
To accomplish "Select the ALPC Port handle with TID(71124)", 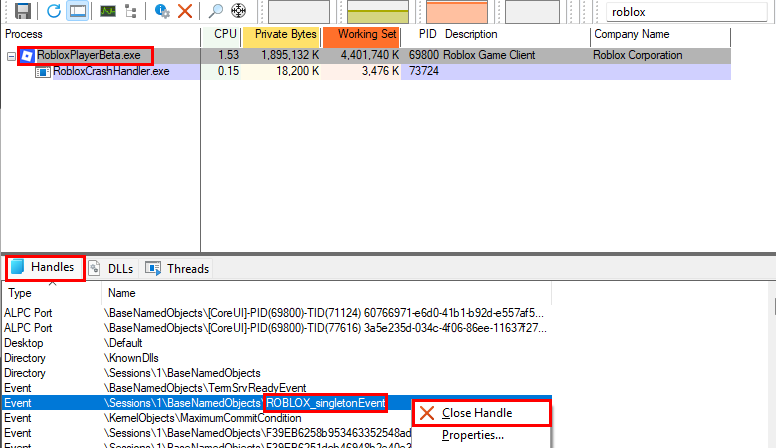I will click(277, 313).
